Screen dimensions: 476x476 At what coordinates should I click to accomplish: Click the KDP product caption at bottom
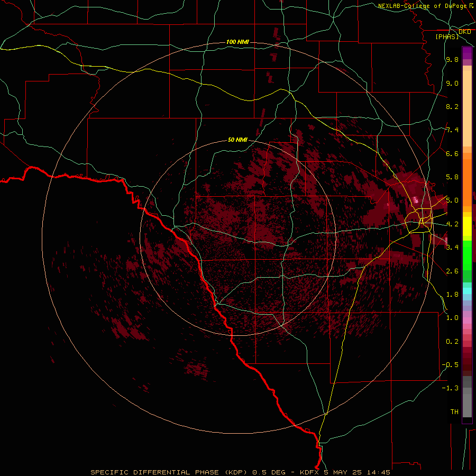[240, 472]
